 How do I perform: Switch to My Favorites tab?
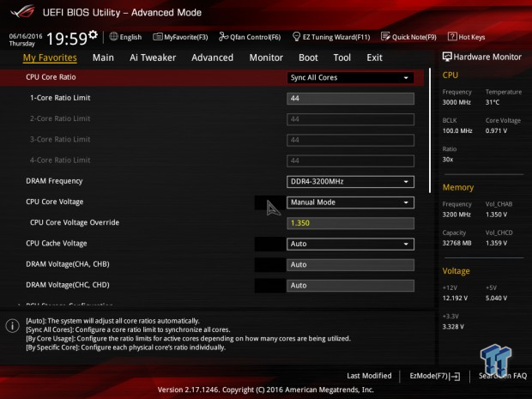click(x=50, y=57)
